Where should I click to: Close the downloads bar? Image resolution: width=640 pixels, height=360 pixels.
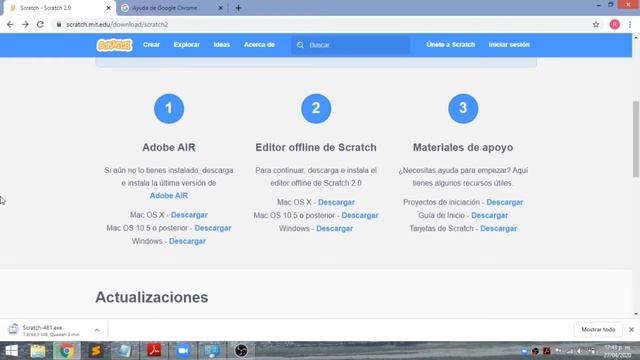(x=631, y=329)
